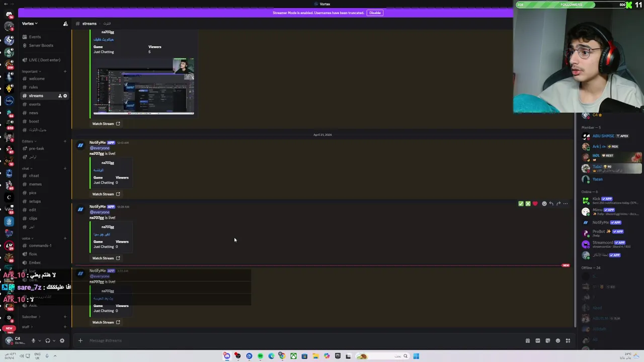This screenshot has width=644, height=362.
Task: Open the emoji picker in the message bar
Action: 558,340
